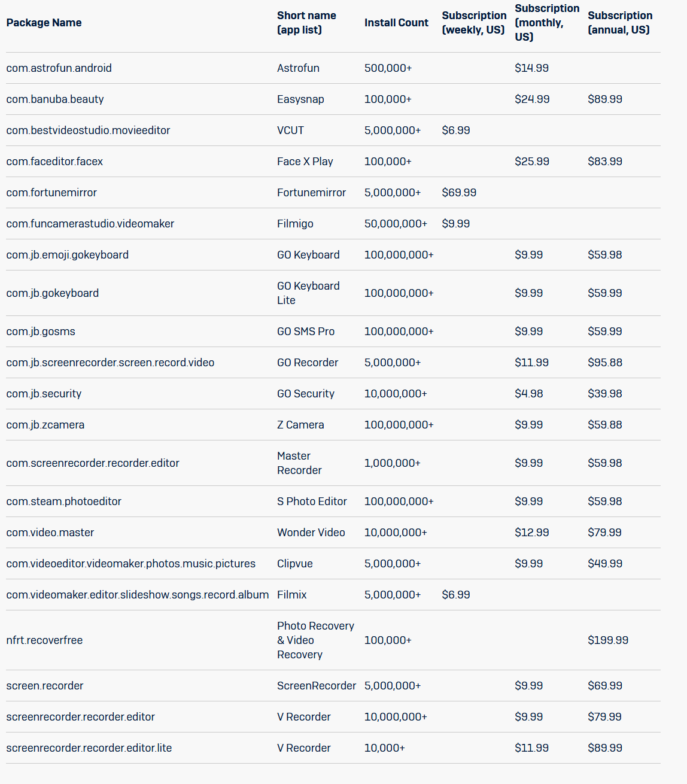687x784 pixels.
Task: Select the com.jb.gosms package name
Action: [x=41, y=332]
